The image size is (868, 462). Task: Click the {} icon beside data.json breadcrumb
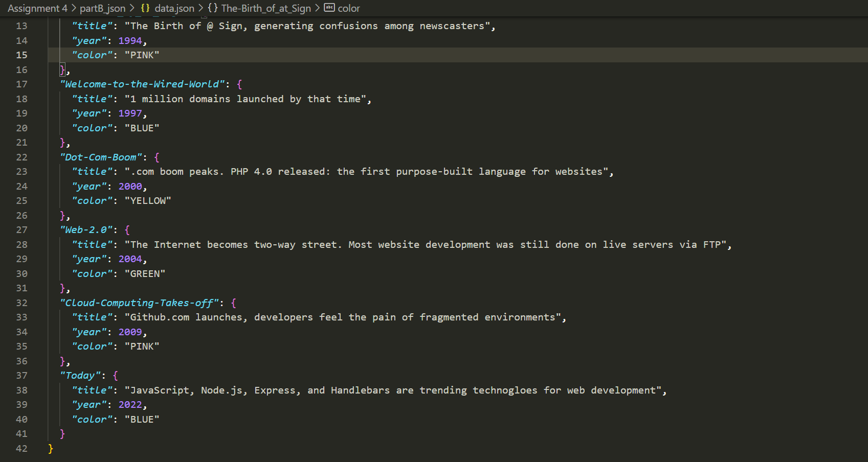(145, 8)
